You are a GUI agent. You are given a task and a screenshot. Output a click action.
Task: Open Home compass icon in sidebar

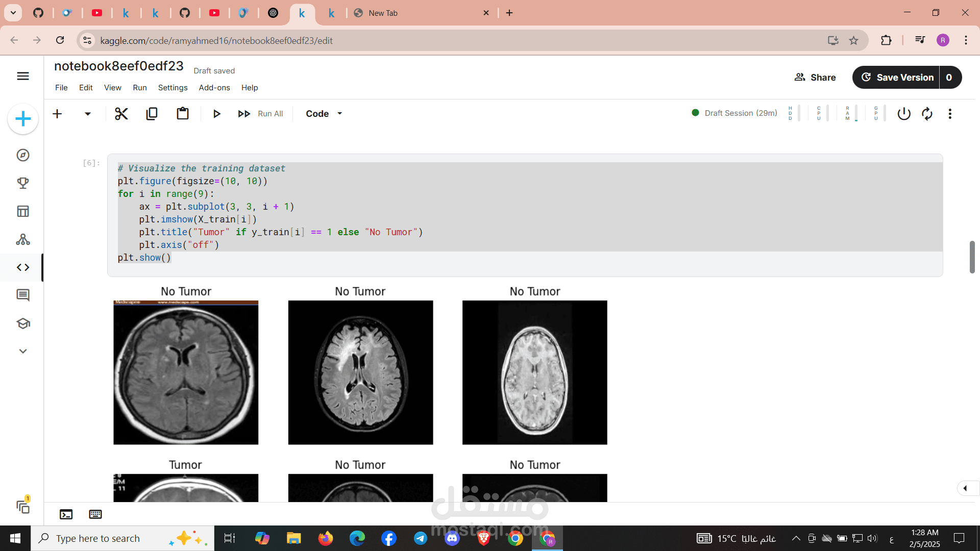pyautogui.click(x=23, y=155)
